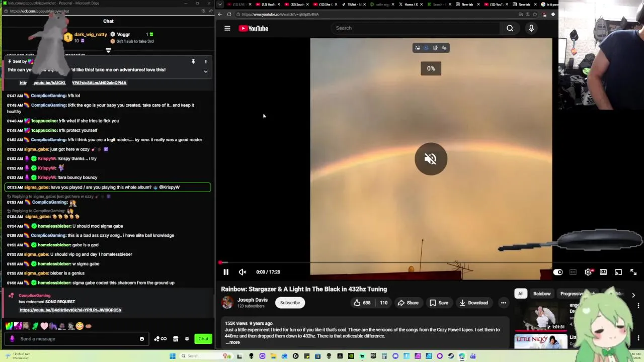Insert the flushed face emote
Viewport: 644px width, 362px height.
pyautogui.click(x=79, y=326)
